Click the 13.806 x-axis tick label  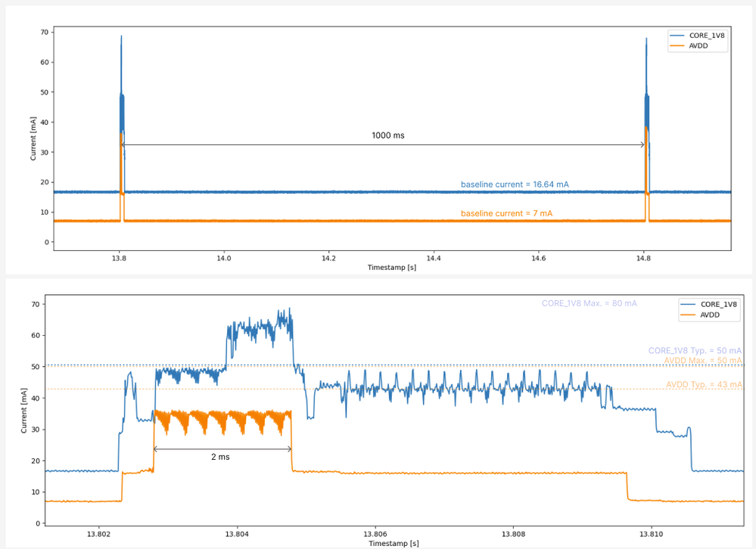click(375, 534)
